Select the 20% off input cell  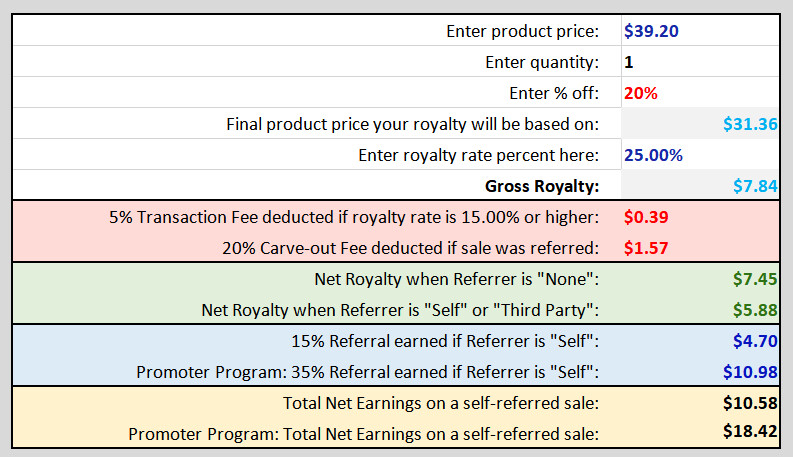[700, 93]
